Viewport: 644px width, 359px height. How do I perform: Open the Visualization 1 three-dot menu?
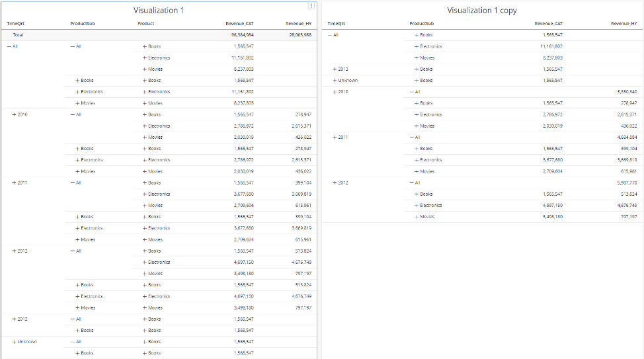point(311,6)
